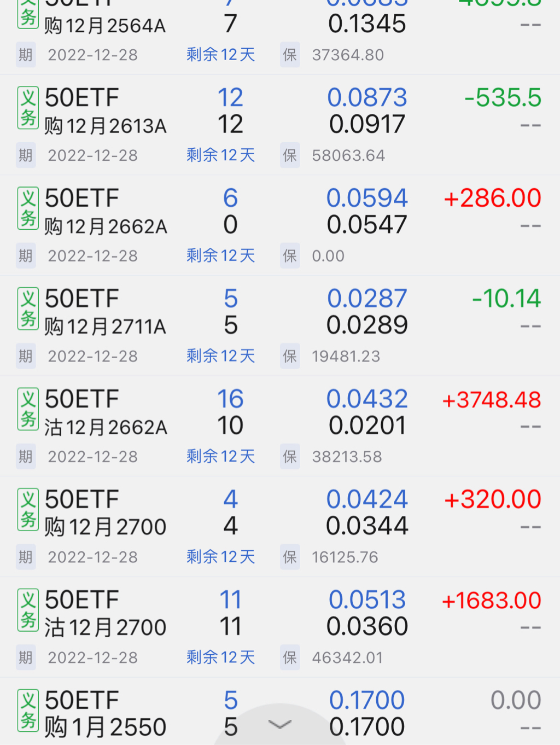Tap the 义务 badge beside 购1月2550

[28, 710]
